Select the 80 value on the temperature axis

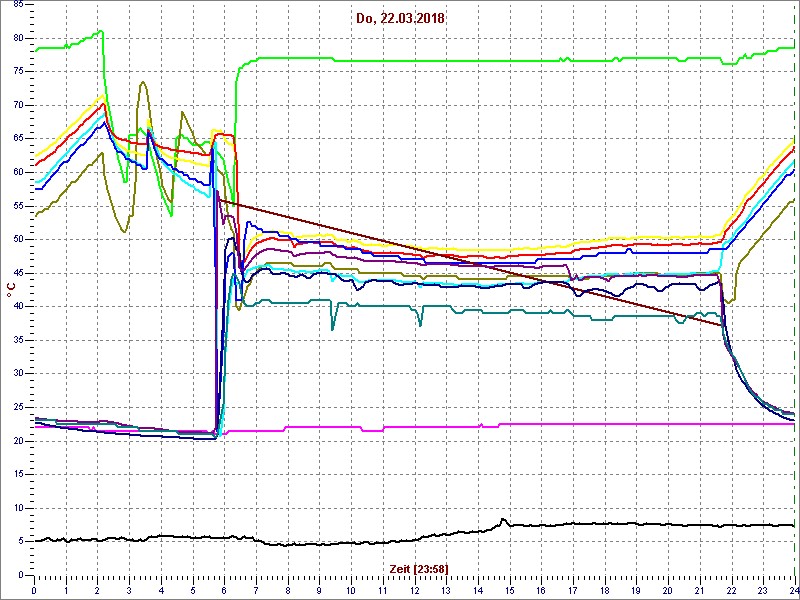click(17, 38)
